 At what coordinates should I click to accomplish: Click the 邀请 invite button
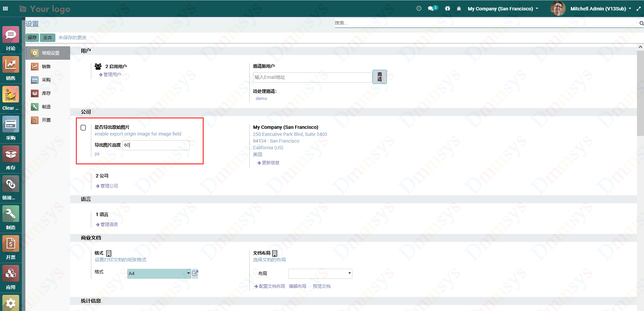pyautogui.click(x=380, y=77)
